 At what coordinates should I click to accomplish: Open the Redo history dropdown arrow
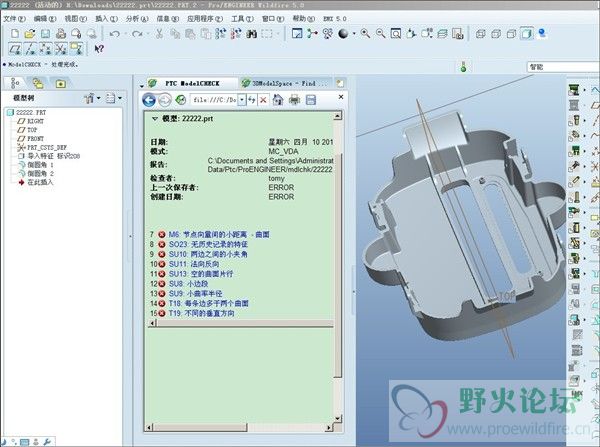(148, 34)
